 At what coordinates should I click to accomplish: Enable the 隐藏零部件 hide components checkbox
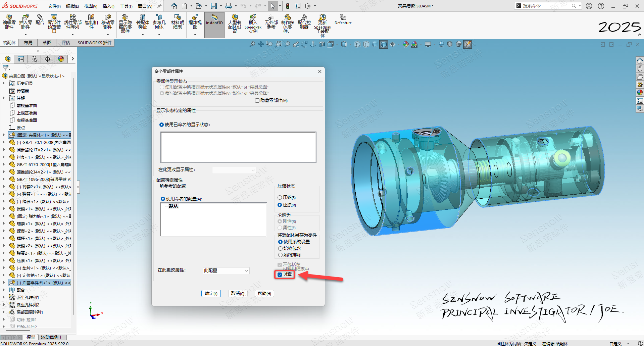pos(257,101)
